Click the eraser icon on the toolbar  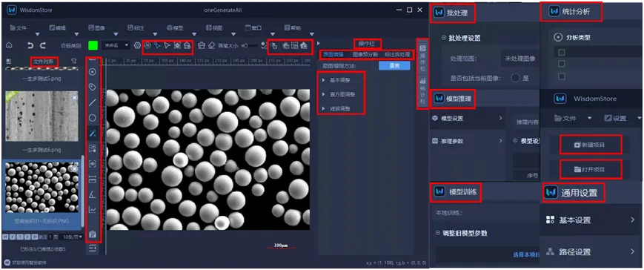click(x=211, y=45)
